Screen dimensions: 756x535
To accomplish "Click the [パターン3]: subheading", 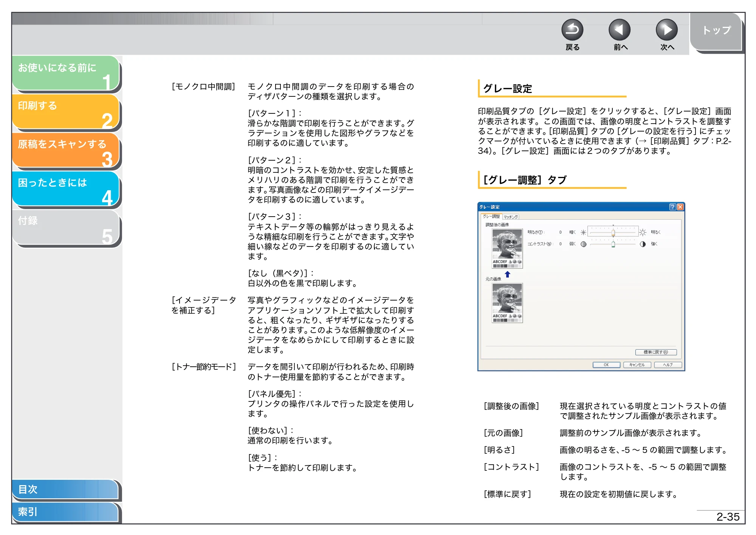I will [x=274, y=217].
